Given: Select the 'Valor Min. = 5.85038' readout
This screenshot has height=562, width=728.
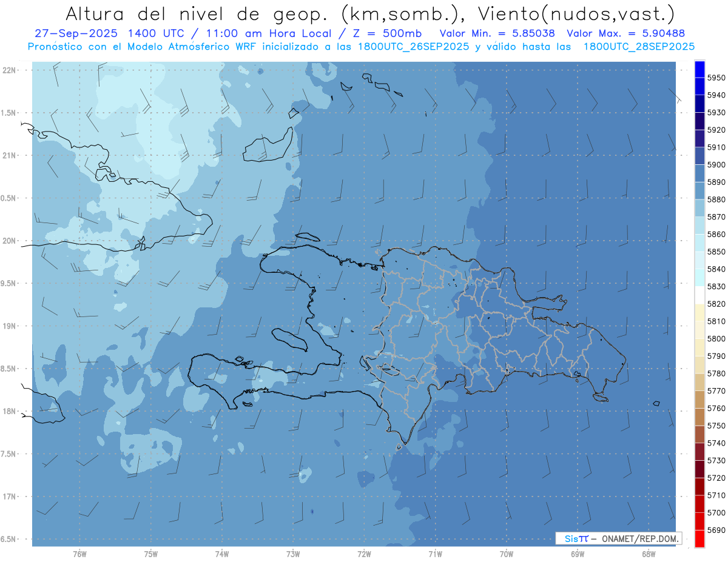Looking at the screenshot, I should pyautogui.click(x=497, y=33).
